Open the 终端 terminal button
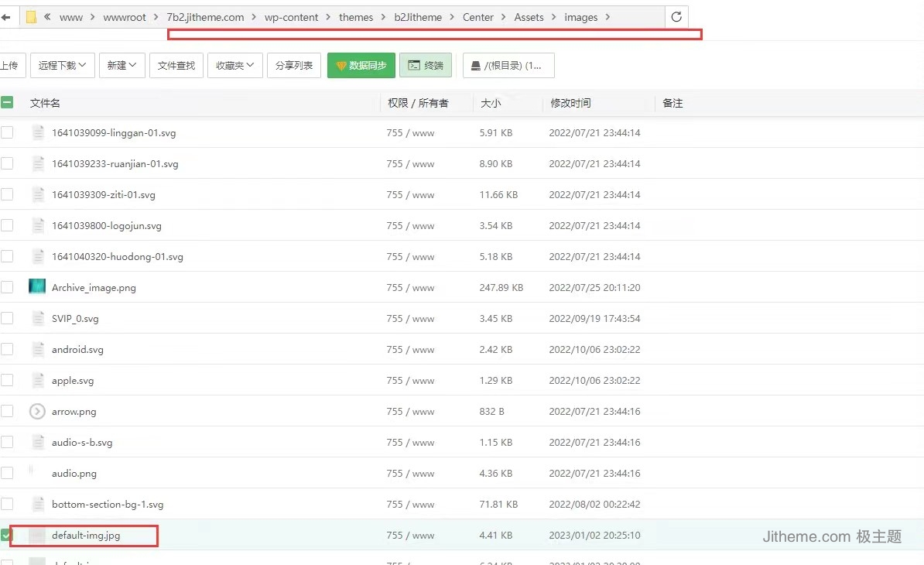The height and width of the screenshot is (565, 924). [x=425, y=66]
